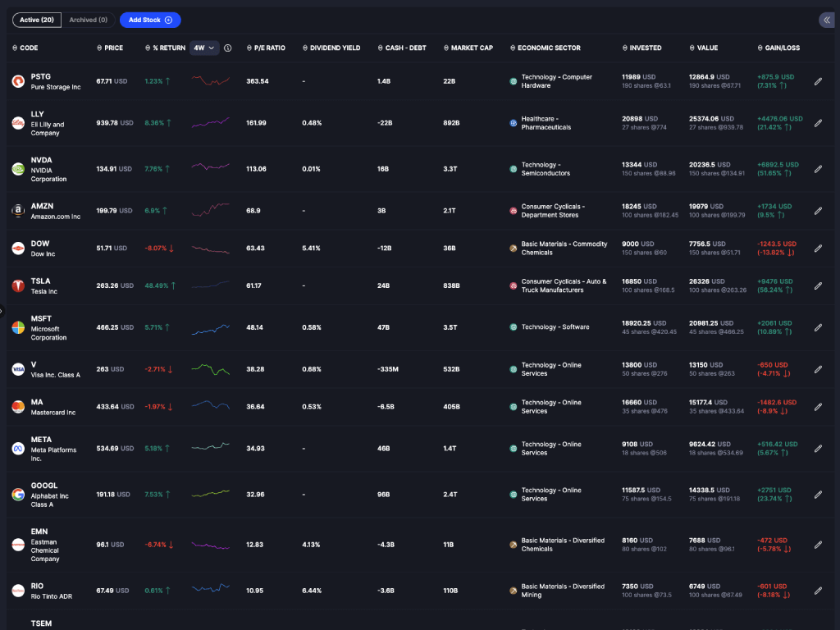Click the cash-debt value -335M
840x630 pixels.
[388, 370]
